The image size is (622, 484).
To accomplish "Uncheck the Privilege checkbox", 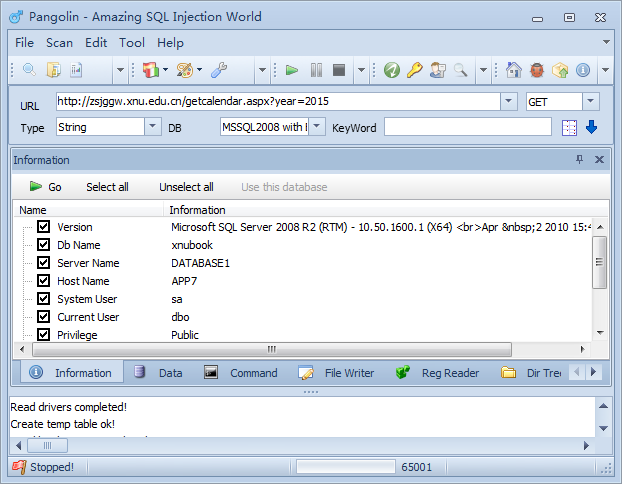I will tap(43, 334).
